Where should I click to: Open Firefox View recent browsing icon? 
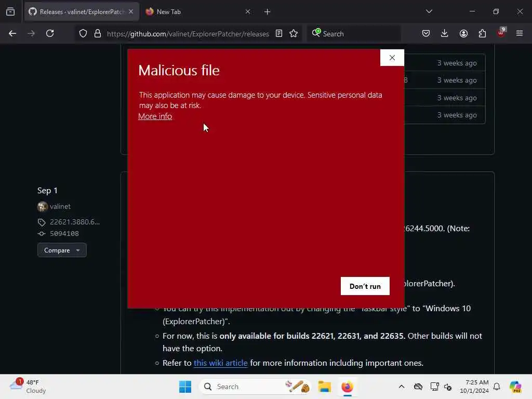point(10,12)
